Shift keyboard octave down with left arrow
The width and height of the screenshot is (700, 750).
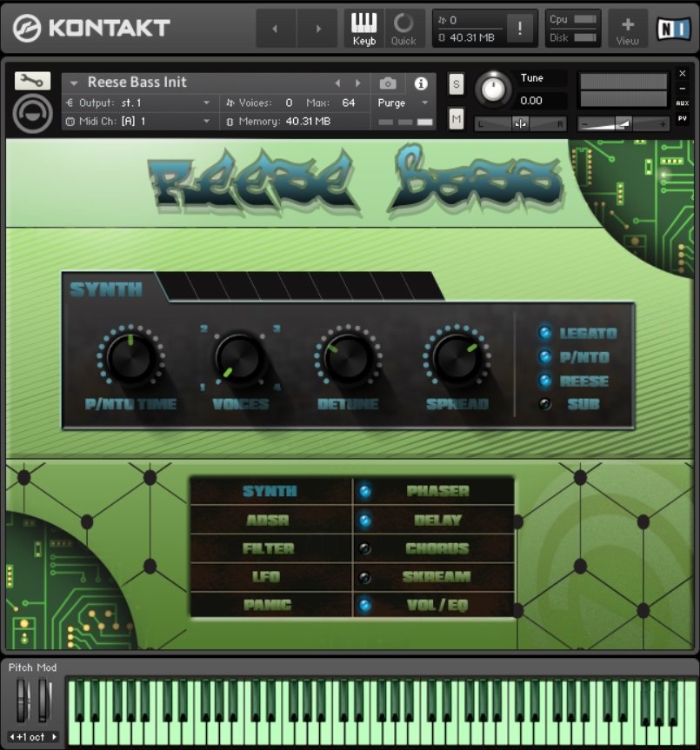(12, 737)
